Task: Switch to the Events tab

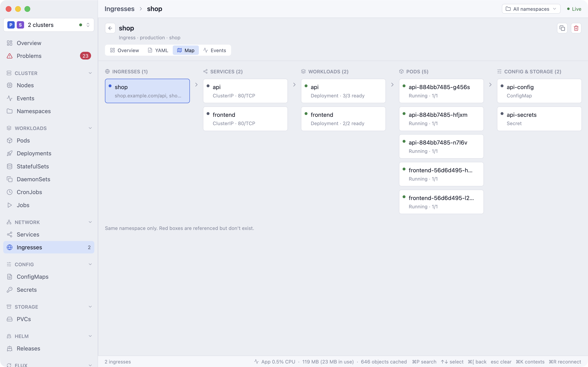Action: click(x=215, y=50)
